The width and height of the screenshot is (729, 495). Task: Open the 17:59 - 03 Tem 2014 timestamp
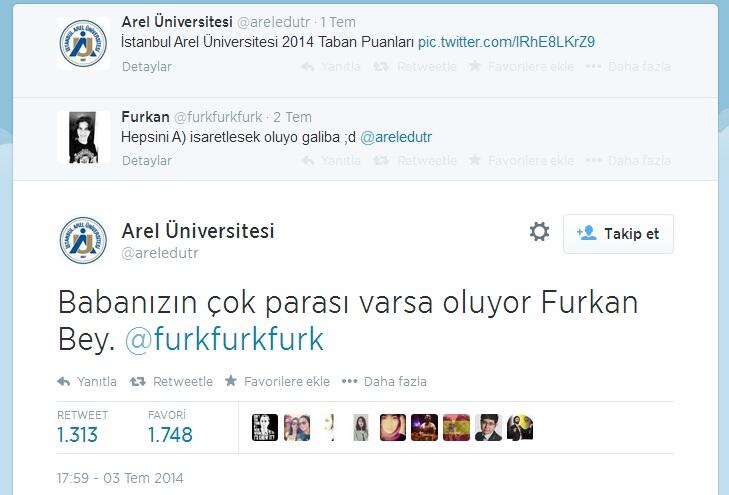120,478
